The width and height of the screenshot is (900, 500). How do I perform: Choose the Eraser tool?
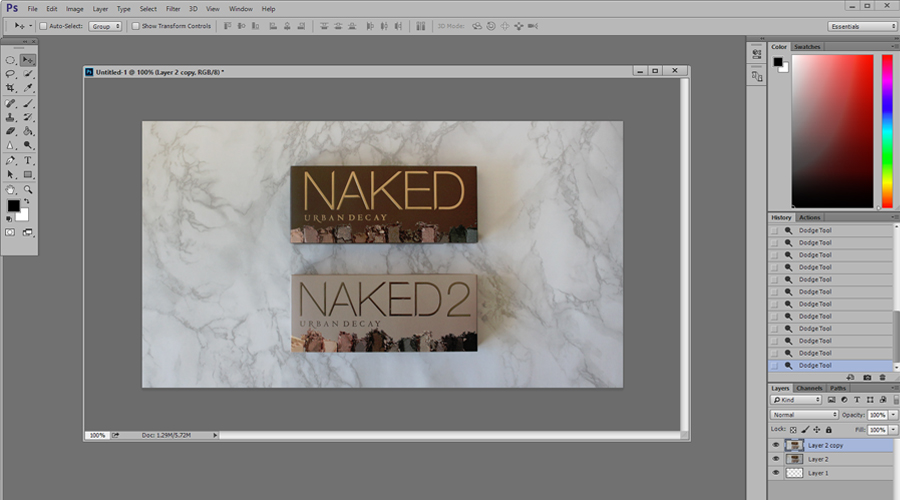pyautogui.click(x=11, y=131)
